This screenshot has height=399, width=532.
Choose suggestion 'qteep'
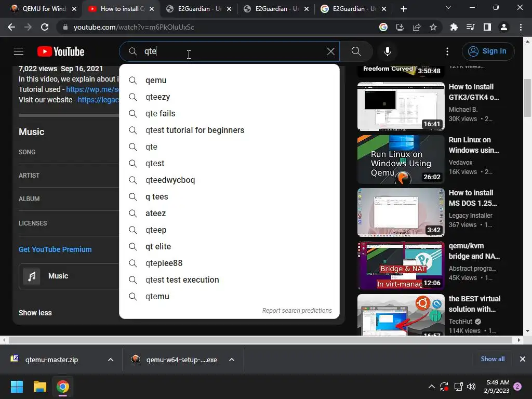(229, 230)
